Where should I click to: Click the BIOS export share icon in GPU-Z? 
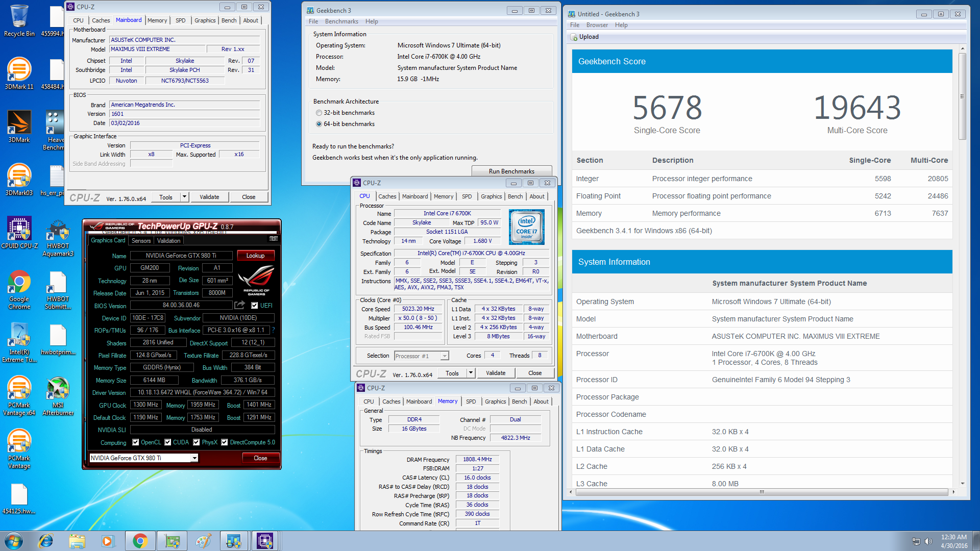click(x=239, y=305)
